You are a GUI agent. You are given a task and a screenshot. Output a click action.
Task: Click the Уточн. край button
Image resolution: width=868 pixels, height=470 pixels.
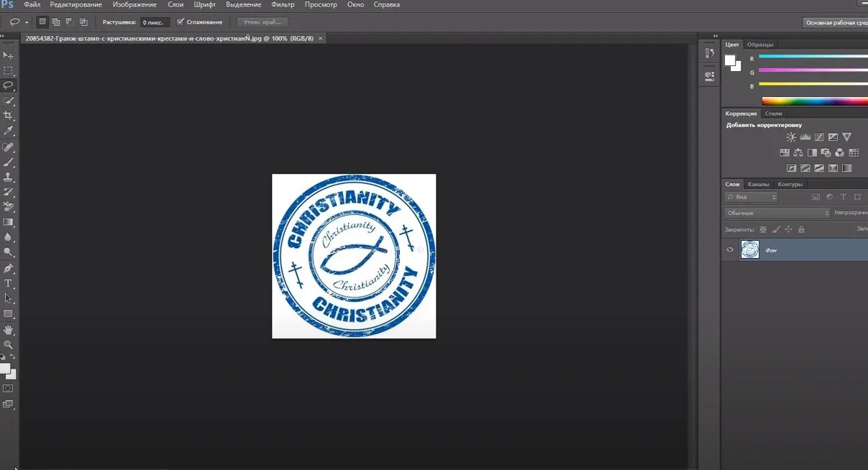[x=262, y=22]
